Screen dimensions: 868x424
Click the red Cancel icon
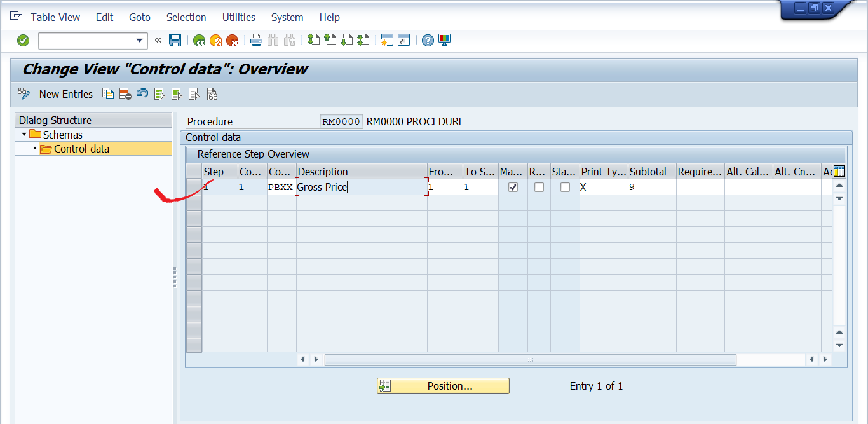coord(233,41)
